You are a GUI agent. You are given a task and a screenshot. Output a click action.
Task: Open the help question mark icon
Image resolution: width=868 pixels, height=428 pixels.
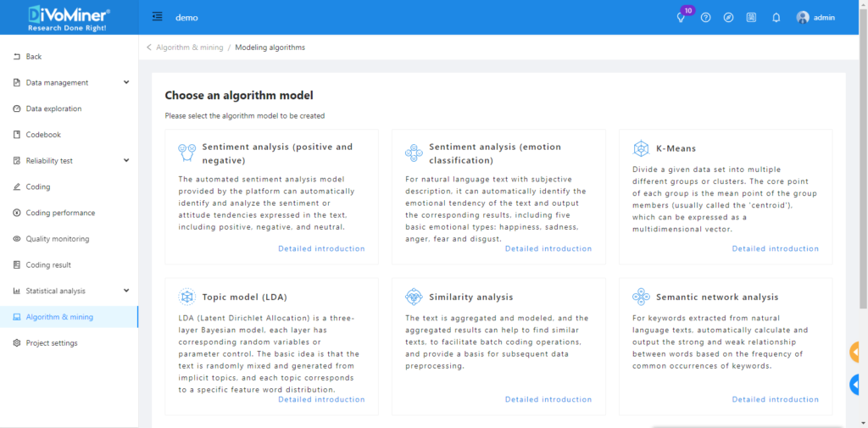[x=705, y=18]
